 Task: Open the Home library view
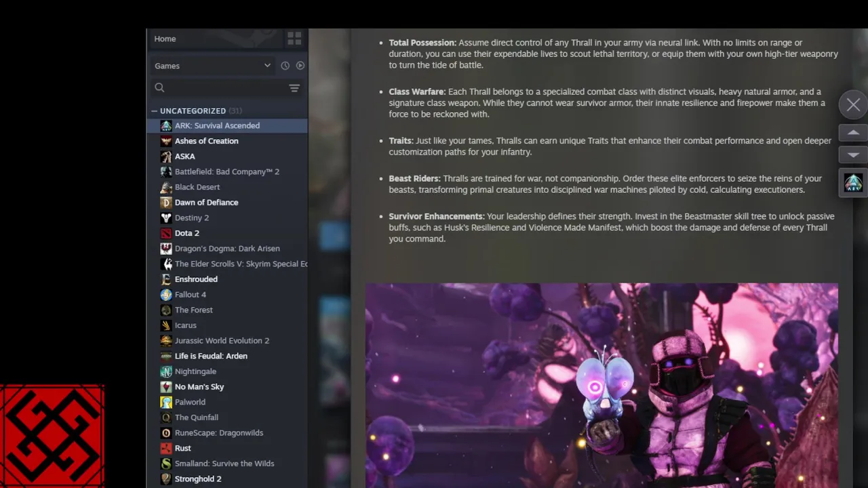(165, 39)
